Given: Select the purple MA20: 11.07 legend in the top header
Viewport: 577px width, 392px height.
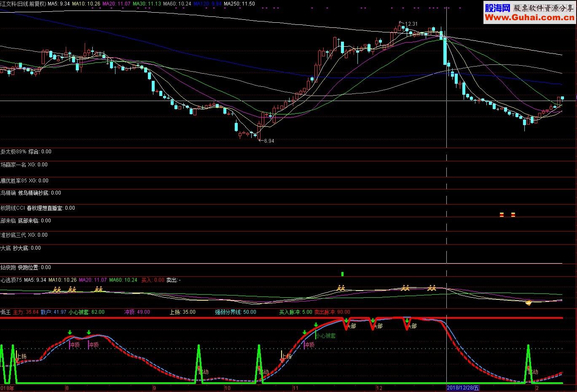Looking at the screenshot, I should click(117, 3).
